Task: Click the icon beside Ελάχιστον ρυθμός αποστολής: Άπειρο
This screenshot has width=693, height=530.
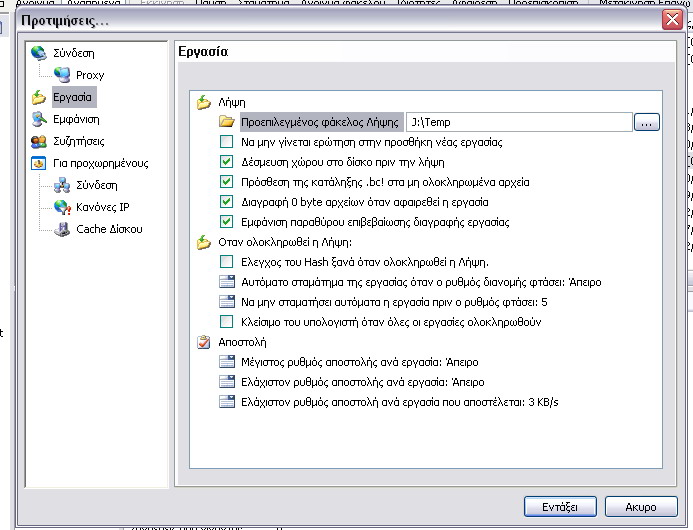Action: (227, 382)
